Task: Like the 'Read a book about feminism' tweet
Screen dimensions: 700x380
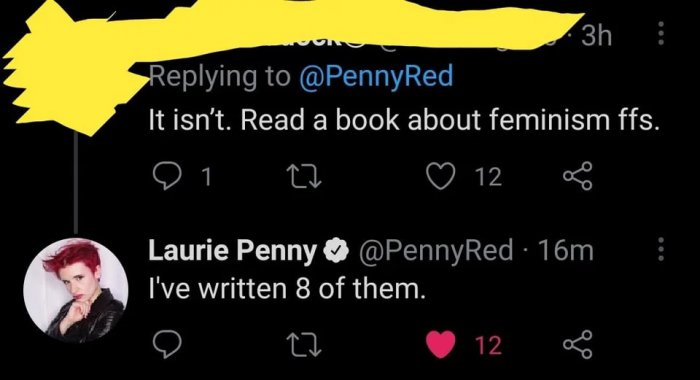Action: pyautogui.click(x=441, y=176)
